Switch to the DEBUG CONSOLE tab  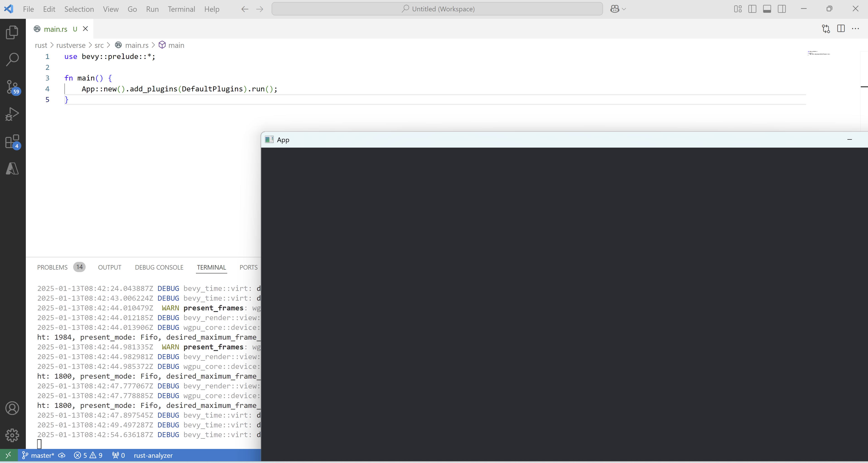(159, 267)
